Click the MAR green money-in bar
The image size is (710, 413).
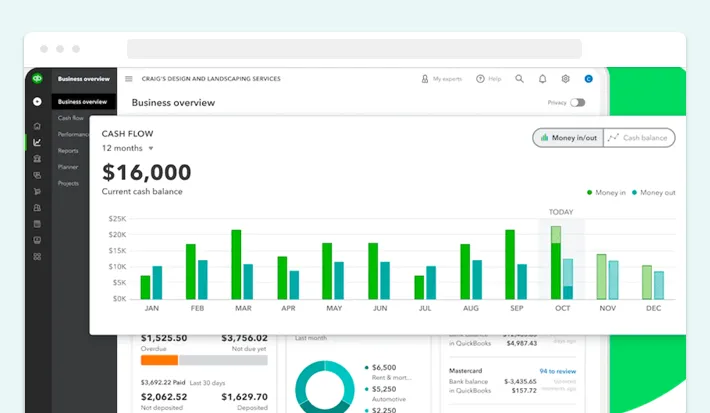(236, 264)
